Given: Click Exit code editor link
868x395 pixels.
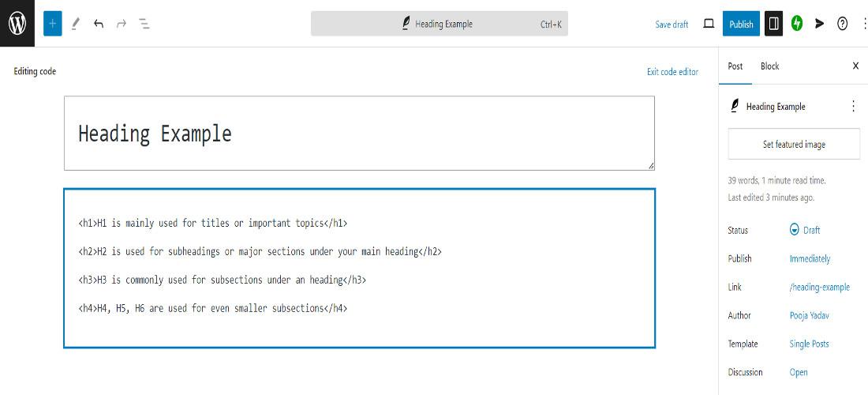Looking at the screenshot, I should [672, 72].
